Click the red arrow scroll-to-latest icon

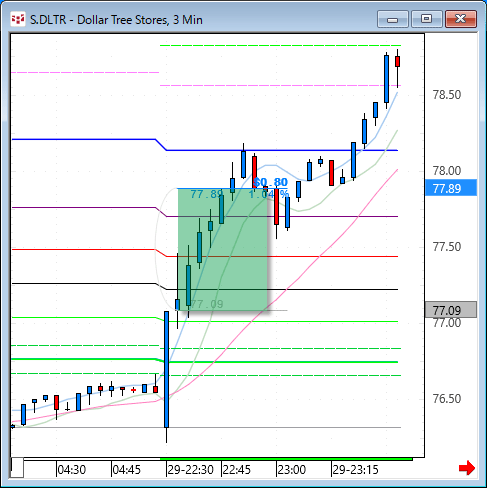467,468
